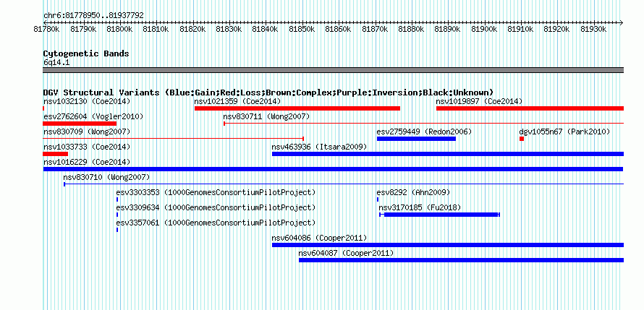Click nsv1033733 (Coe2014) label

[87, 147]
